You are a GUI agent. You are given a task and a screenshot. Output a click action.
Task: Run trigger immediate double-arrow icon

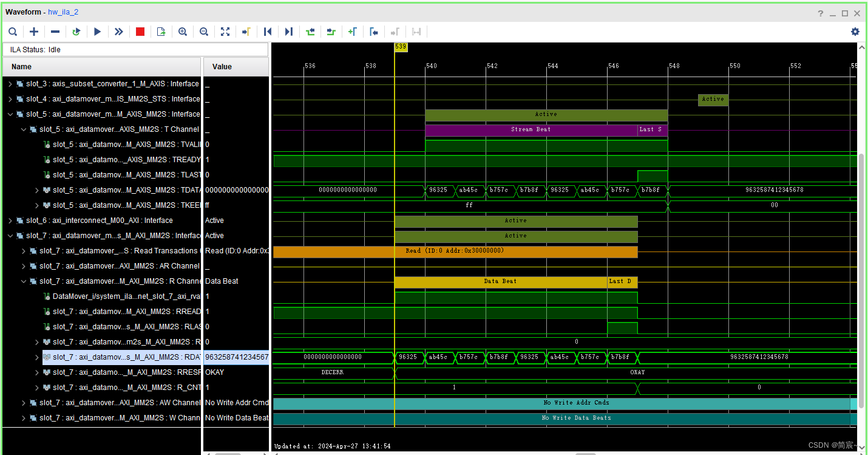click(x=119, y=32)
